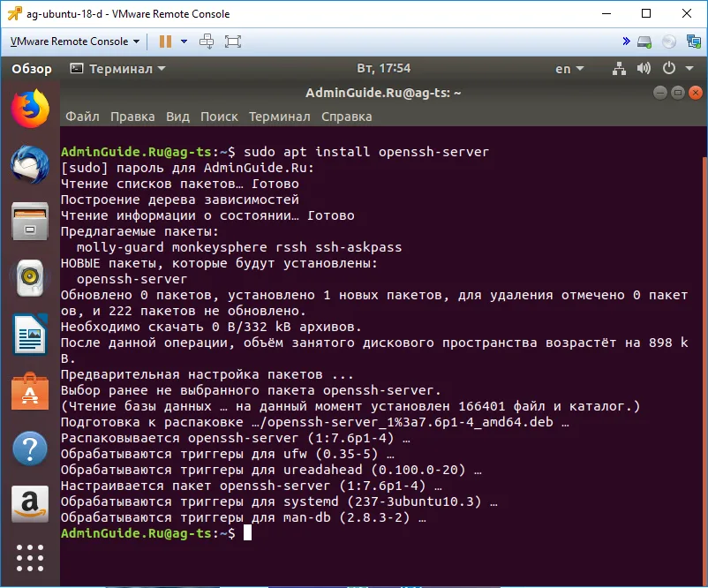Screen dimensions: 708x588
Task: Launch Firefox from the dock
Action: click(x=30, y=109)
